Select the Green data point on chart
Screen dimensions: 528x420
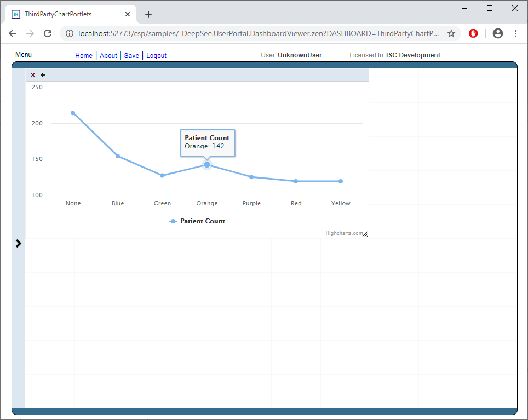point(162,175)
